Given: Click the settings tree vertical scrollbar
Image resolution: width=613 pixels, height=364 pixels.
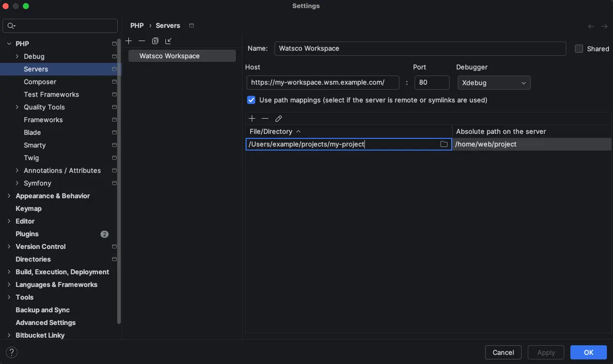Looking at the screenshot, I should 119,181.
